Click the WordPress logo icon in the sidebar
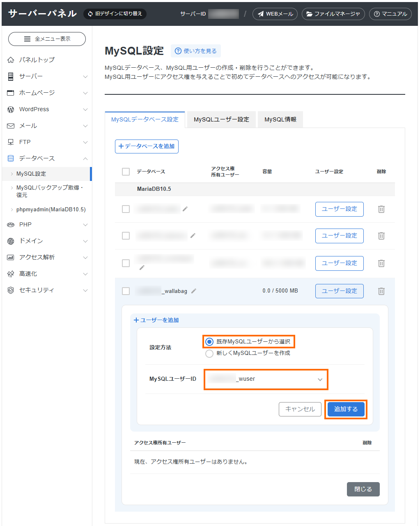This screenshot has width=420, height=526. click(x=11, y=109)
